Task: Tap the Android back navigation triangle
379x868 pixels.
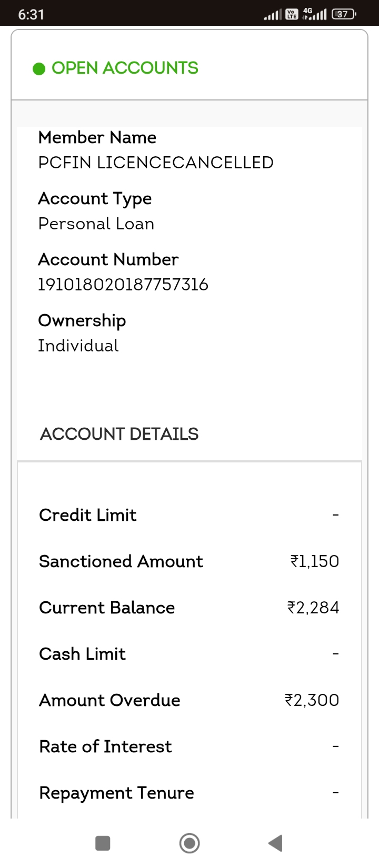Action: pyautogui.click(x=276, y=843)
